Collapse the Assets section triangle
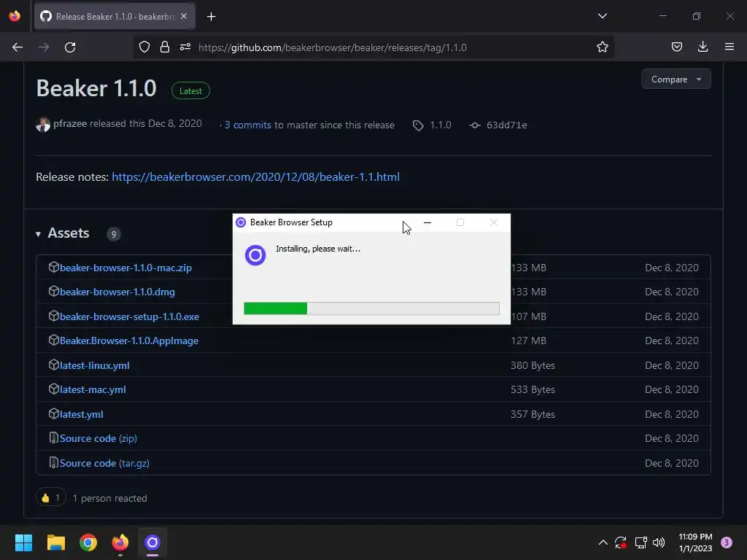747x560 pixels. tap(38, 234)
